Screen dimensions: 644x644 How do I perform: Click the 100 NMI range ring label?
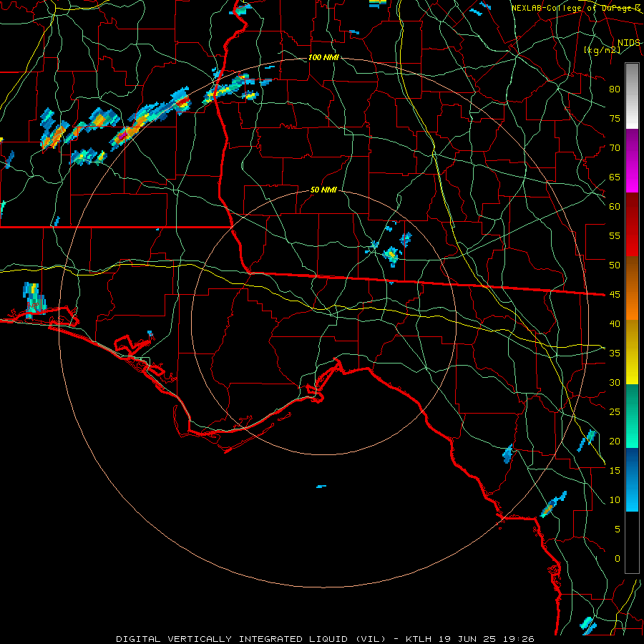pyautogui.click(x=323, y=57)
